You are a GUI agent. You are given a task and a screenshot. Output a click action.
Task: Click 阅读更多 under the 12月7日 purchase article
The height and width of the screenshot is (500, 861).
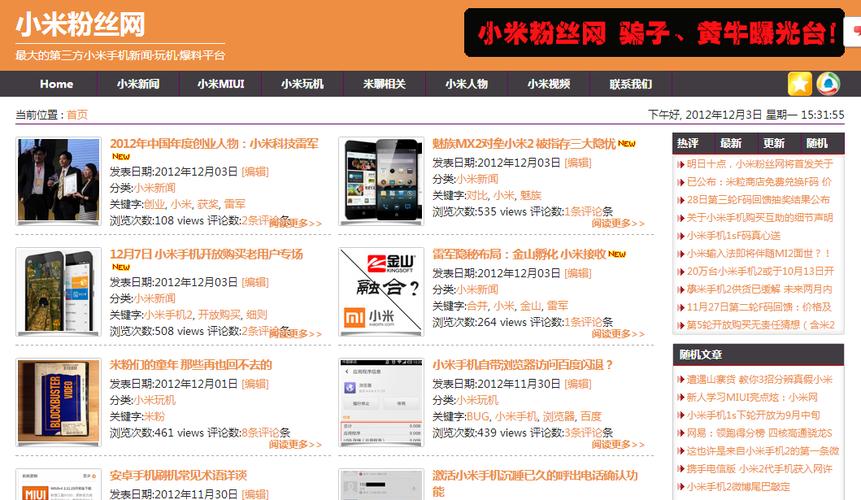(294, 333)
